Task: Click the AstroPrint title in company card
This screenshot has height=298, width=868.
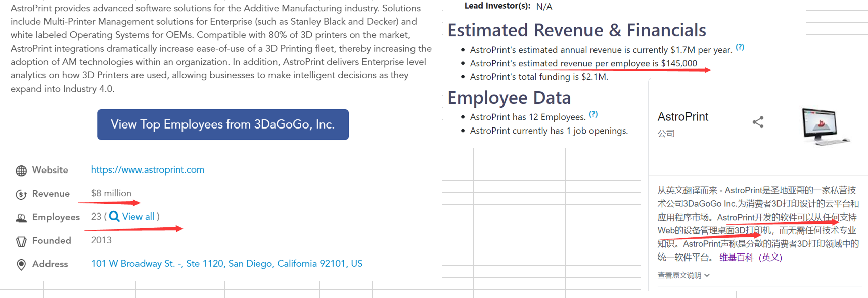Action: click(682, 117)
